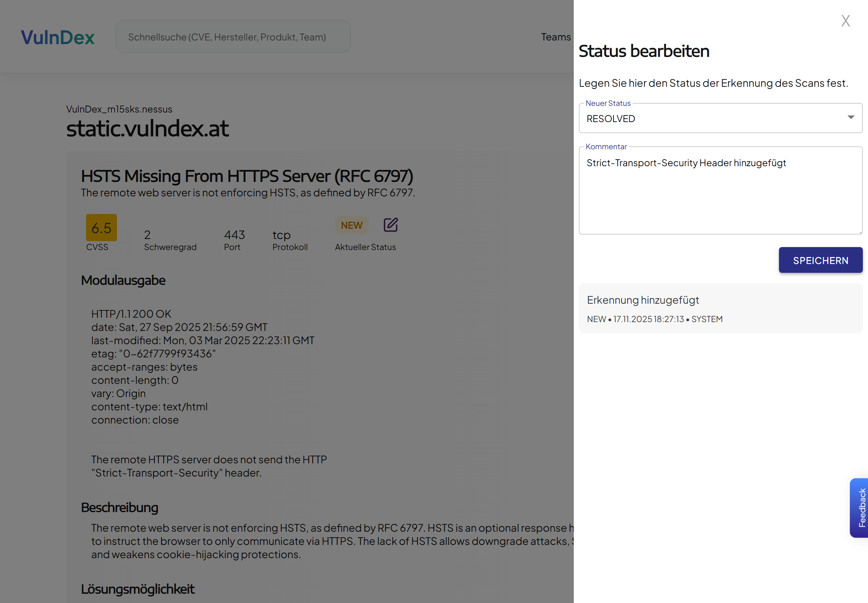Click the Port 443 indicator
This screenshot has width=868, height=603.
[234, 235]
